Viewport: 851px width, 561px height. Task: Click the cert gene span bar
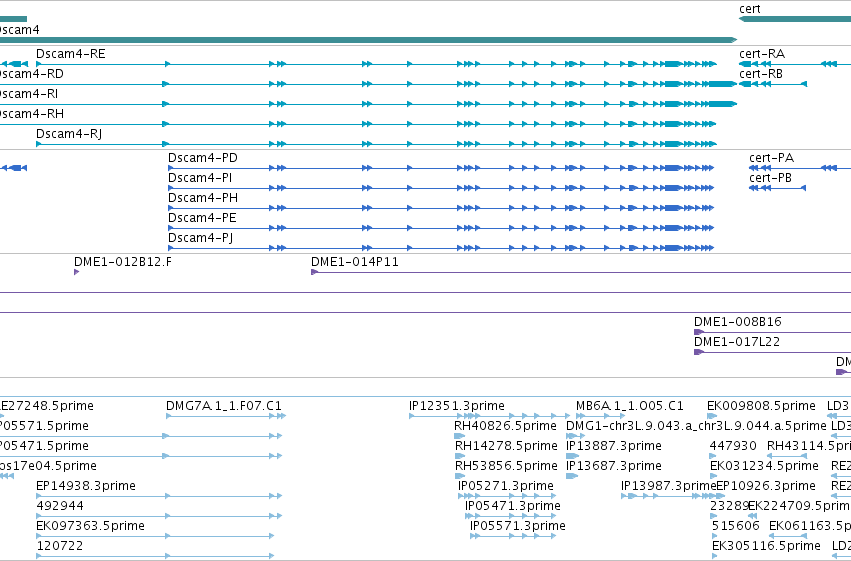pyautogui.click(x=795, y=19)
